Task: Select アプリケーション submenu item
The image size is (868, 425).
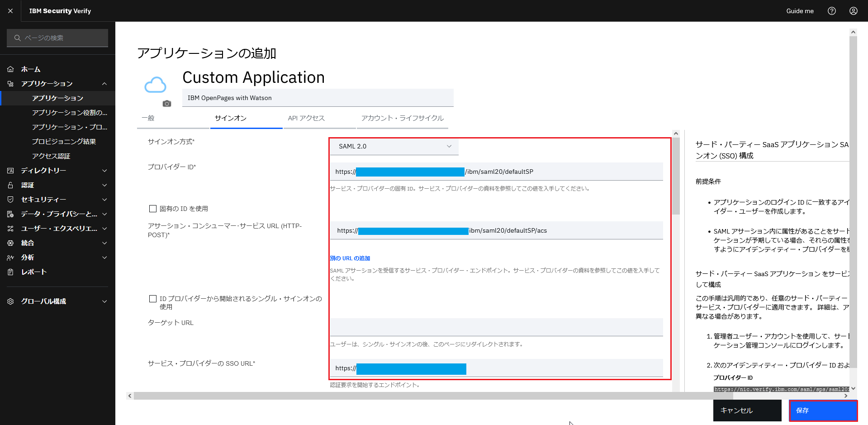Action: (x=57, y=98)
